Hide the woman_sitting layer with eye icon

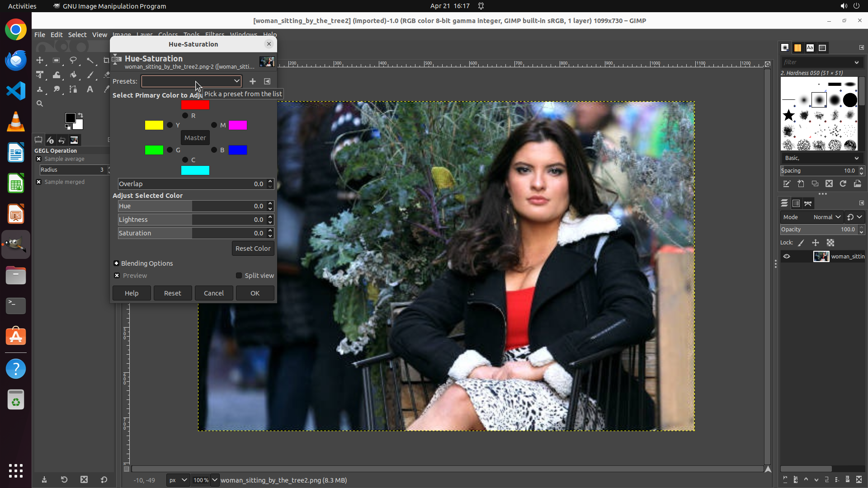[787, 257]
